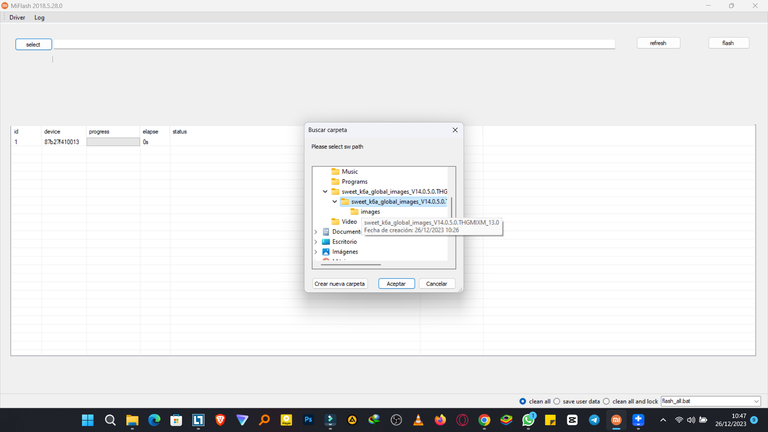Open Google Chrome taskbar icon
This screenshot has width=768, height=432.
484,420
